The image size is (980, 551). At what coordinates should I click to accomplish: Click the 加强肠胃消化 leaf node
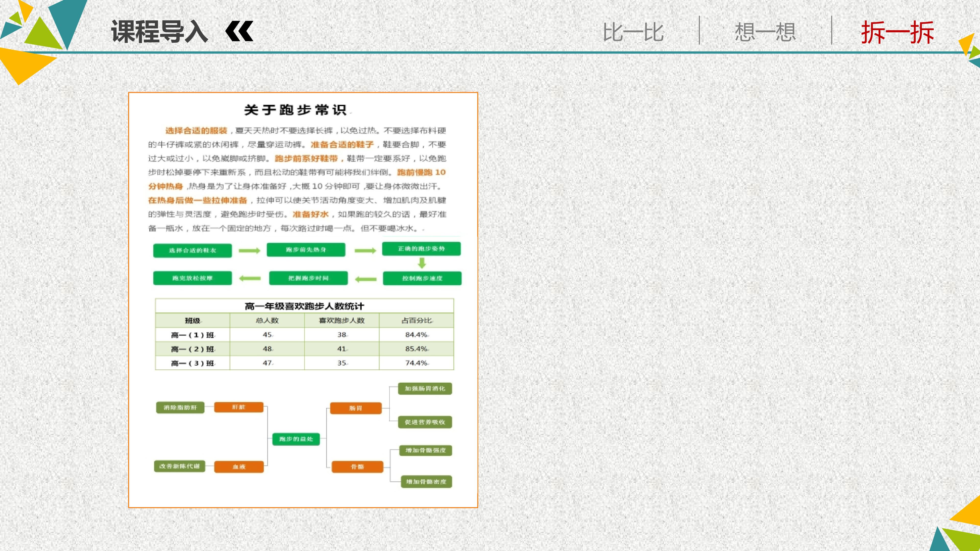pyautogui.click(x=425, y=389)
